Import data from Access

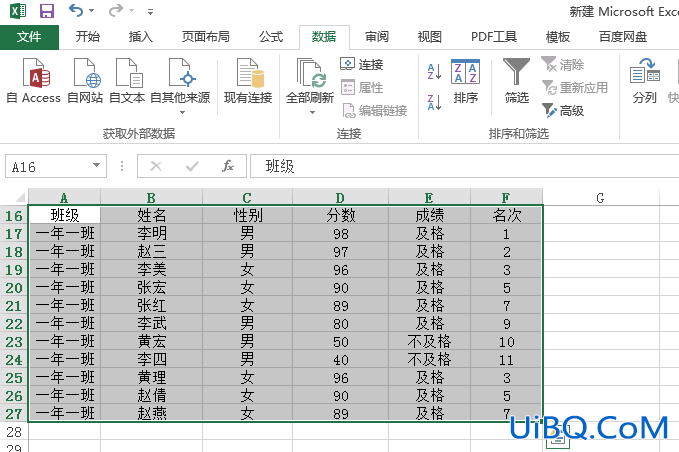(34, 82)
